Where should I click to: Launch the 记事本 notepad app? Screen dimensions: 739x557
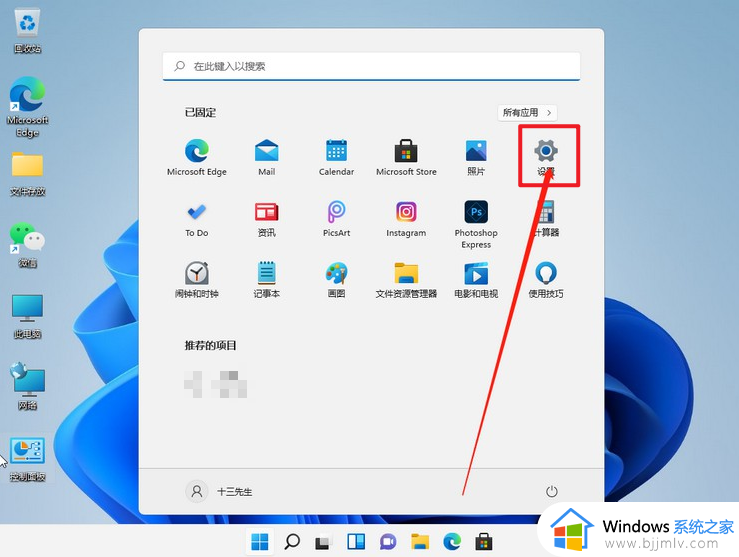point(266,279)
